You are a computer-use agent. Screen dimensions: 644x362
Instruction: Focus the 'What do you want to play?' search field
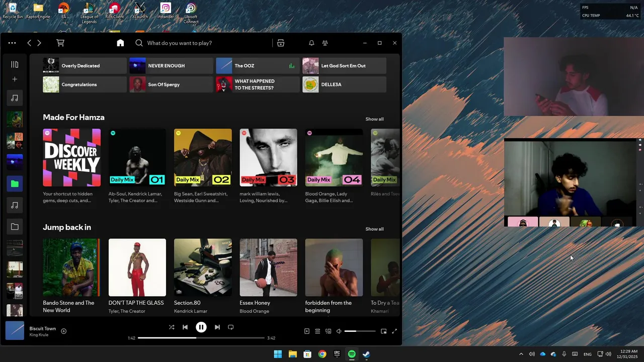(x=201, y=43)
